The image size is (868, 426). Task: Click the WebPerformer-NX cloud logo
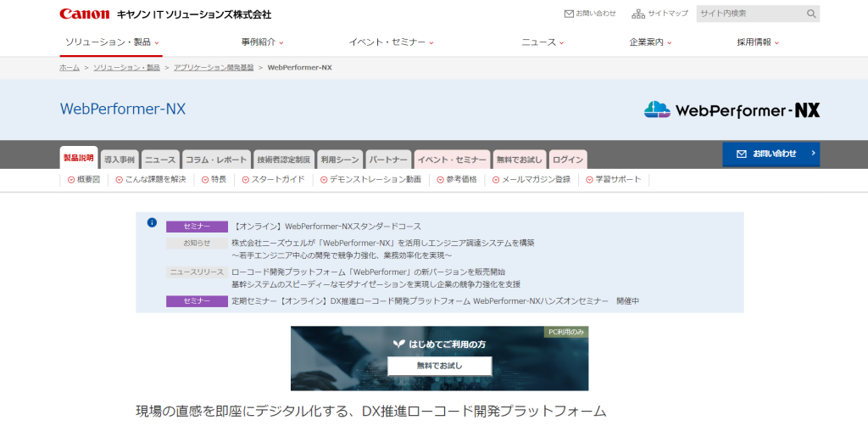click(657, 109)
